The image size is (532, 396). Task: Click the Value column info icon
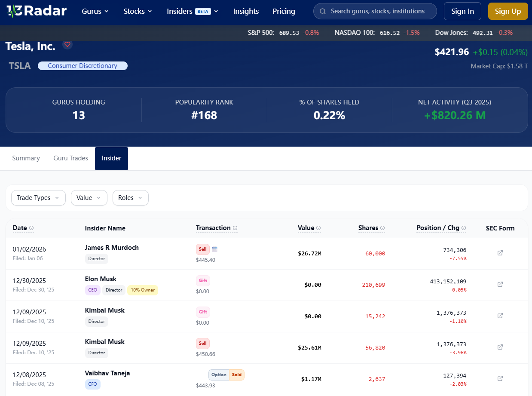[x=318, y=228]
